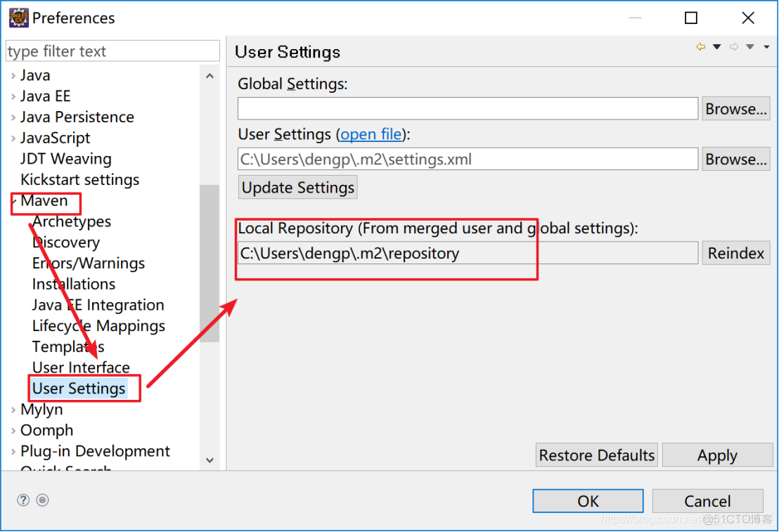The height and width of the screenshot is (532, 779).
Task: Click the recording circle icon beside help
Action: coord(42,500)
